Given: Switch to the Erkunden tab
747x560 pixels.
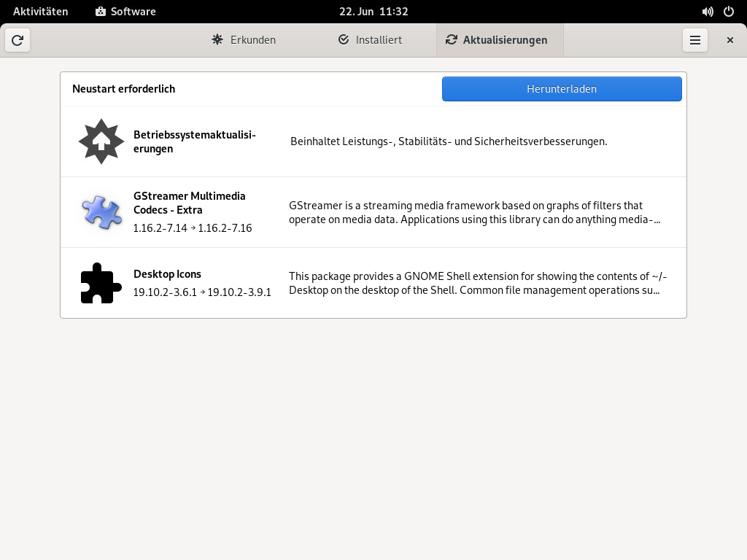Looking at the screenshot, I should tap(244, 40).
